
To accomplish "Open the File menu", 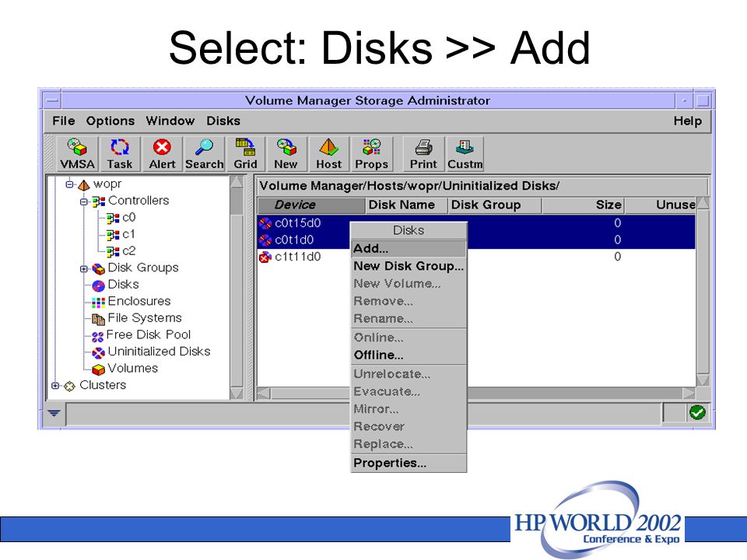I will click(63, 121).
